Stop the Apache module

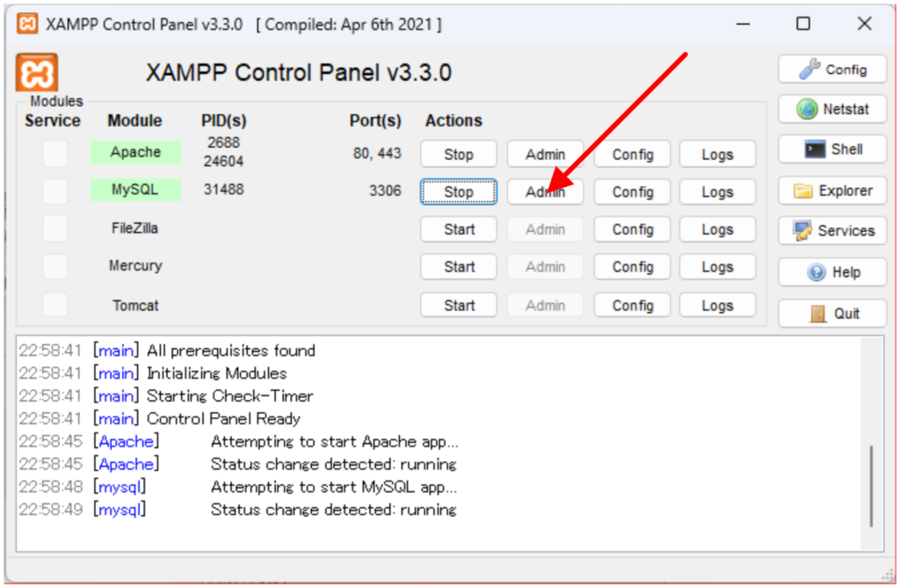click(458, 154)
